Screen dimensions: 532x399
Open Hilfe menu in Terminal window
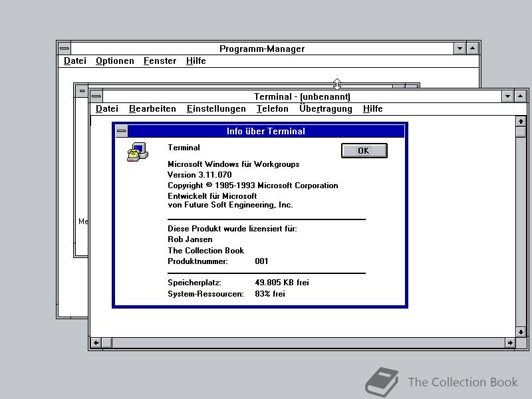click(372, 108)
